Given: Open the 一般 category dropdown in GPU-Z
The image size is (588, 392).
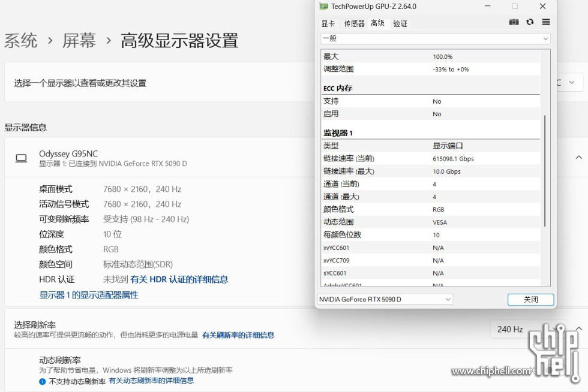Looking at the screenshot, I should [x=436, y=38].
